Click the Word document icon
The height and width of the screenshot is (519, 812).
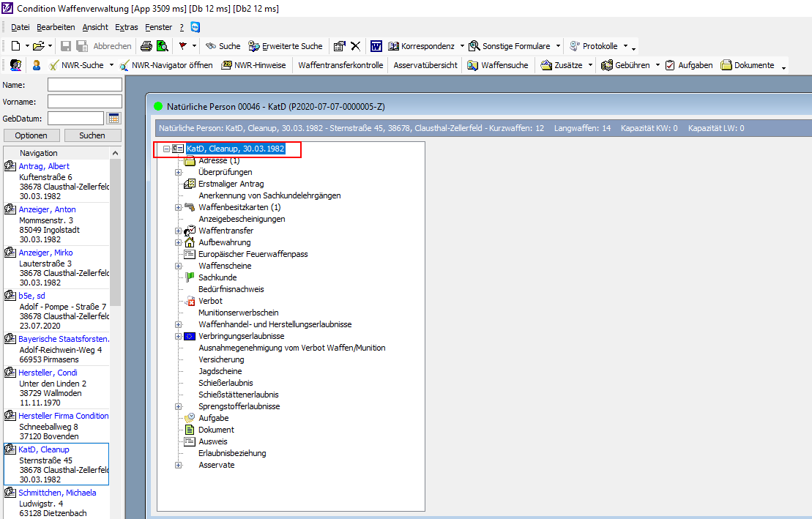(x=376, y=46)
